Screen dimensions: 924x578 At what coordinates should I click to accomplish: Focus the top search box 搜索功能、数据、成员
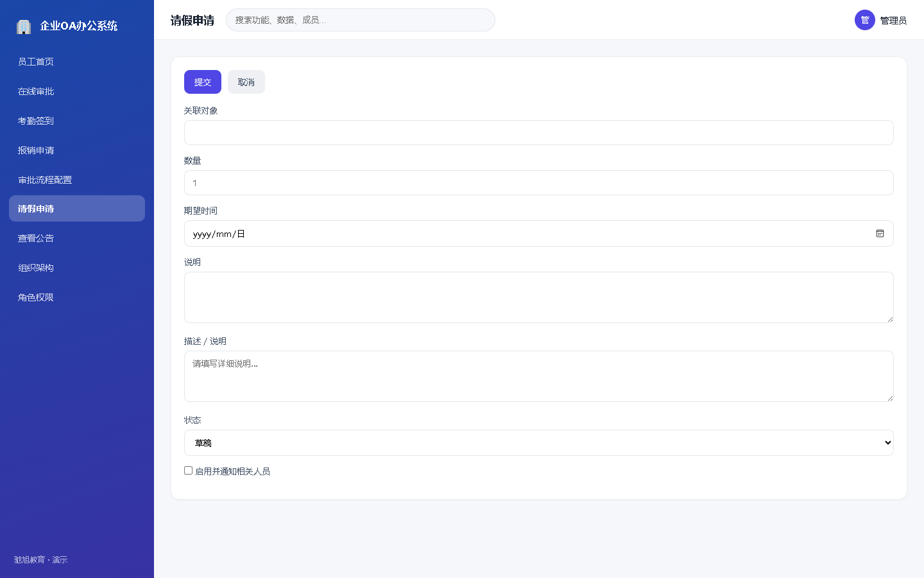(361, 20)
